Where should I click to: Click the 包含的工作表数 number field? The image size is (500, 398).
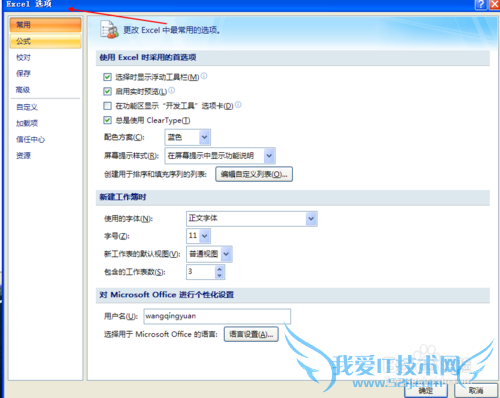pyautogui.click(x=200, y=272)
